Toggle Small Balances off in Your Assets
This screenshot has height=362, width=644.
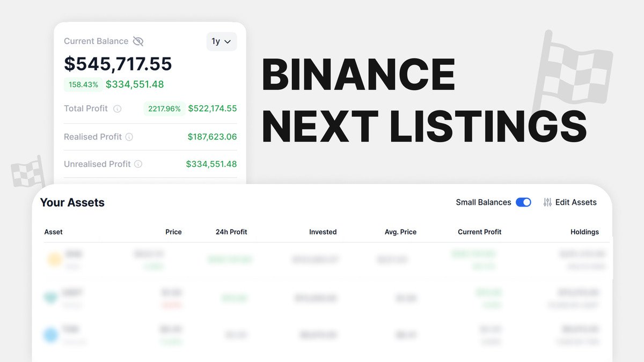[x=523, y=202]
